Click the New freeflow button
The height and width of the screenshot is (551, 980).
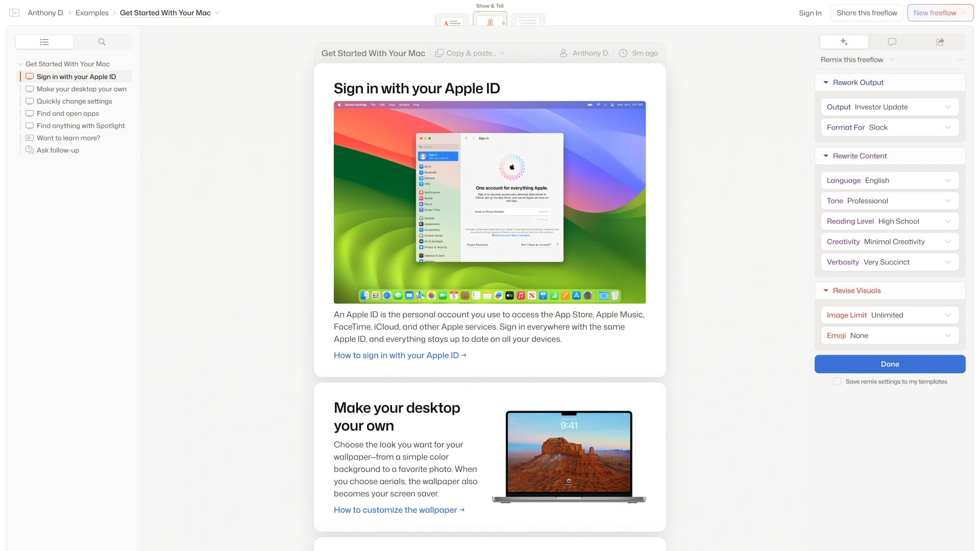pos(940,13)
